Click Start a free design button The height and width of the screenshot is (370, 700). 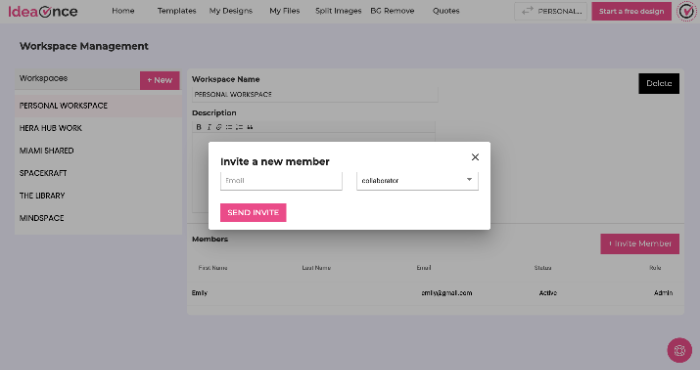pos(631,11)
